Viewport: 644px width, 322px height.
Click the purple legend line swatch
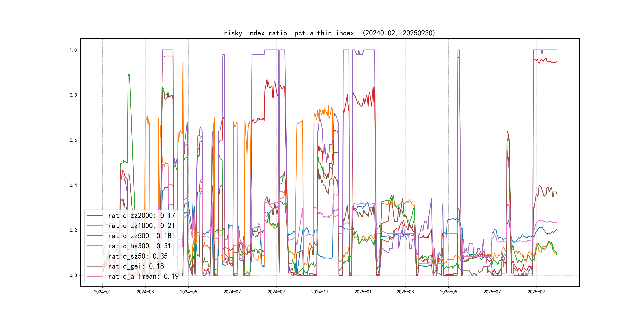pos(95,256)
